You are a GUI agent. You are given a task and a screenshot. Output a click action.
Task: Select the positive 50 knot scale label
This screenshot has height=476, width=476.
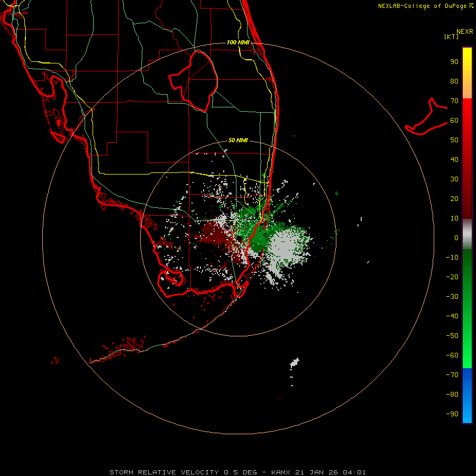[454, 140]
